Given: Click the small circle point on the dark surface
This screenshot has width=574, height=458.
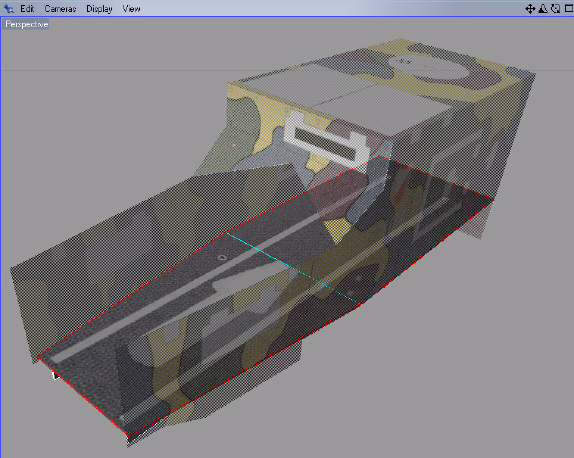Looking at the screenshot, I should pyautogui.click(x=222, y=258).
